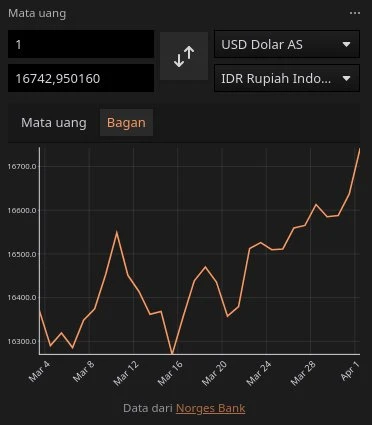Viewport: 372px width, 425px height.
Task: Open the three-dot options menu
Action: [x=355, y=13]
